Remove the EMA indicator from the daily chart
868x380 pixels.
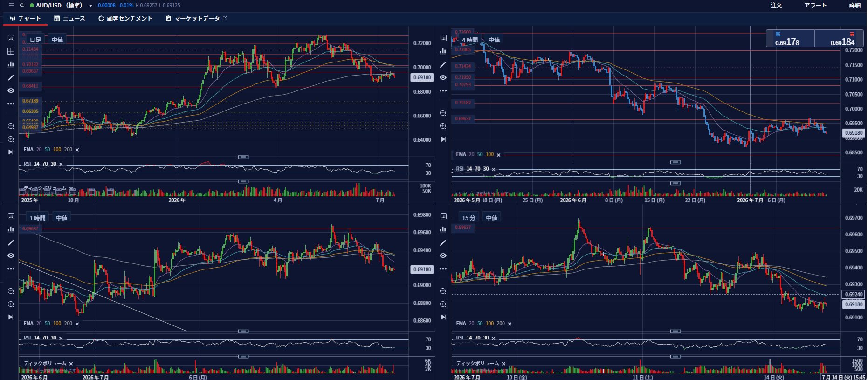point(77,150)
